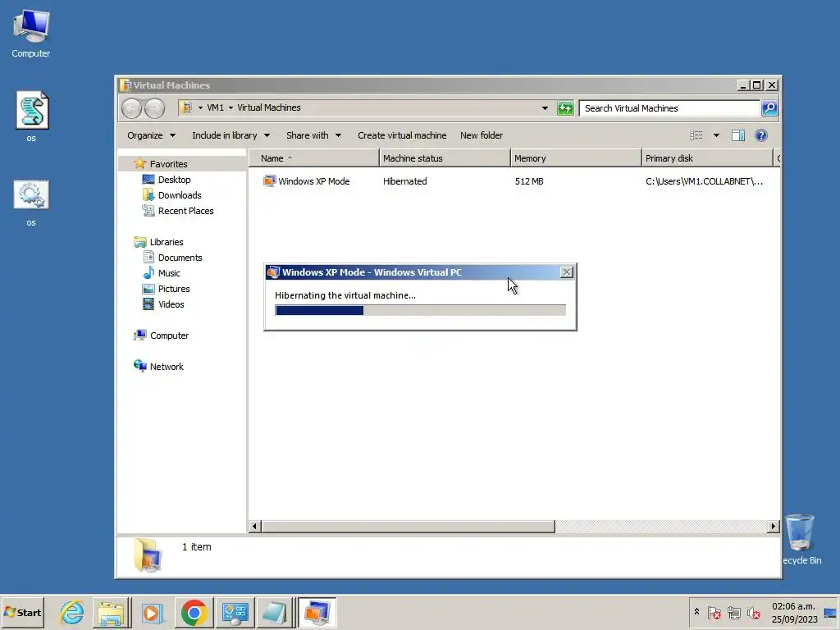Expand the VM1 breadcrumb arrow

tap(231, 107)
